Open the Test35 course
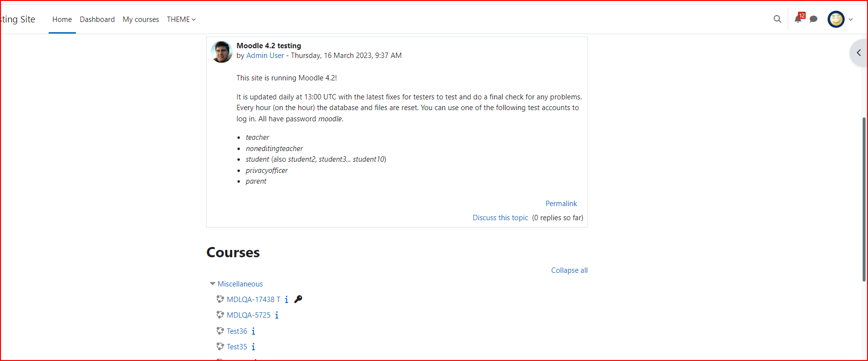This screenshot has height=361, width=868. pyautogui.click(x=237, y=347)
